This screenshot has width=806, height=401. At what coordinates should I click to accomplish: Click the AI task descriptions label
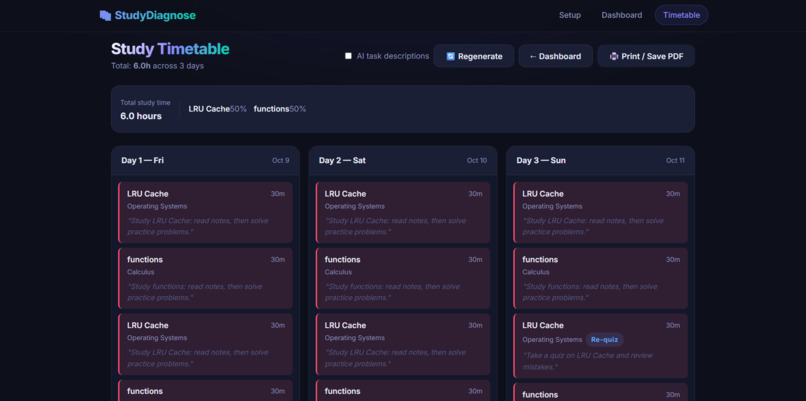(393, 56)
